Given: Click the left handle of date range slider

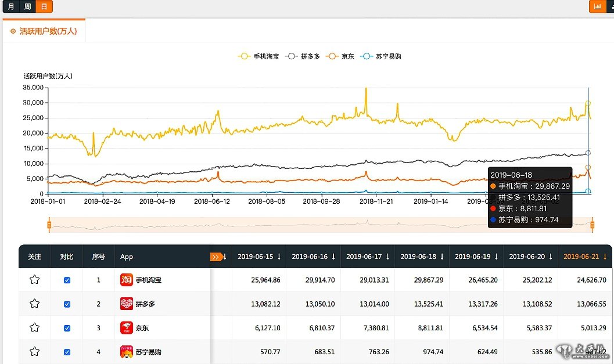Looking at the screenshot, I should [x=49, y=224].
